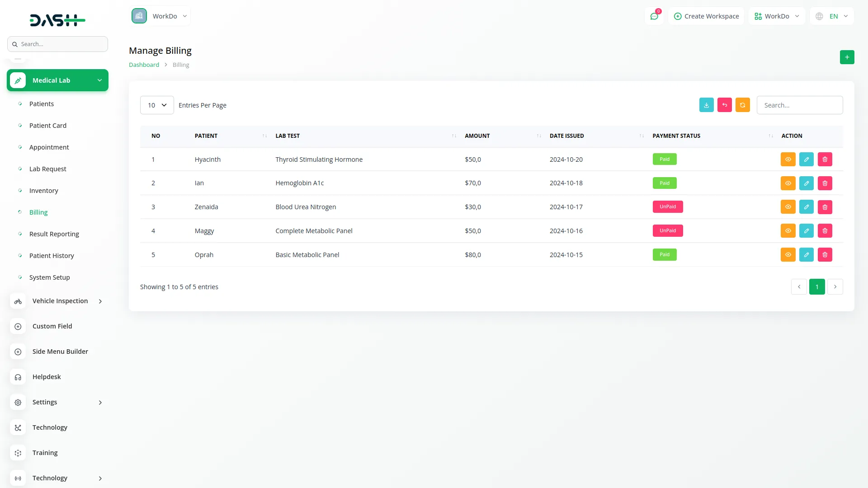View Hyacinth's billing details via eye icon
Image resolution: width=868 pixels, height=488 pixels.
coord(788,159)
